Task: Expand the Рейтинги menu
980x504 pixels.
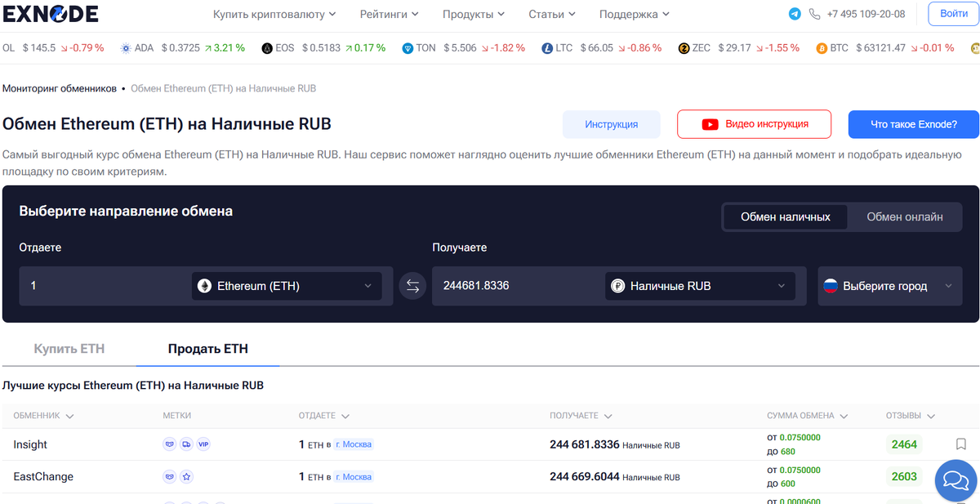Action: 389,14
